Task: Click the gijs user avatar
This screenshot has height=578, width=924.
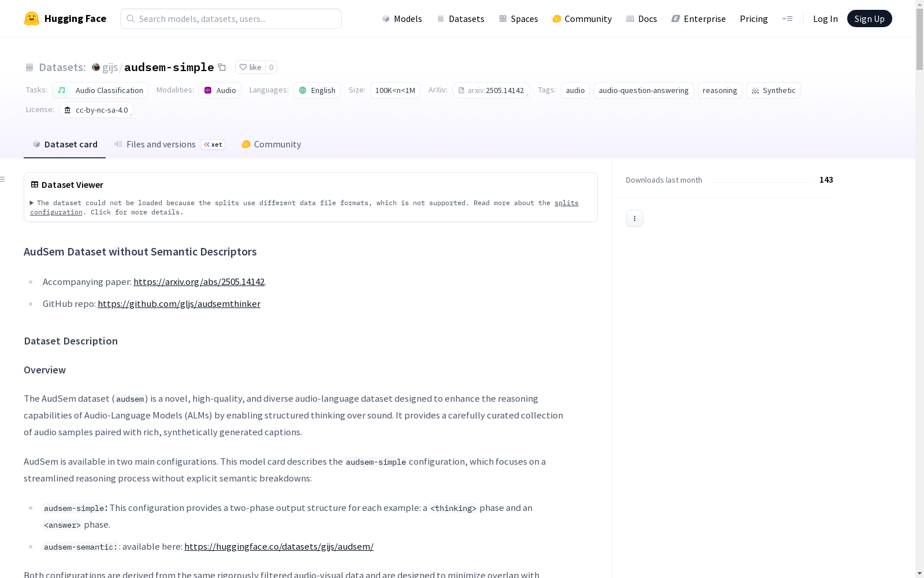Action: (x=96, y=67)
